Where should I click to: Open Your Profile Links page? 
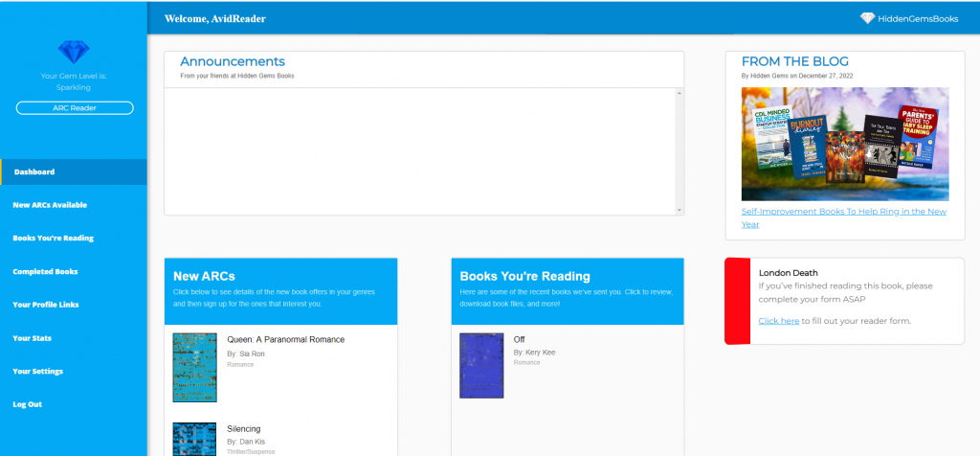(x=46, y=305)
